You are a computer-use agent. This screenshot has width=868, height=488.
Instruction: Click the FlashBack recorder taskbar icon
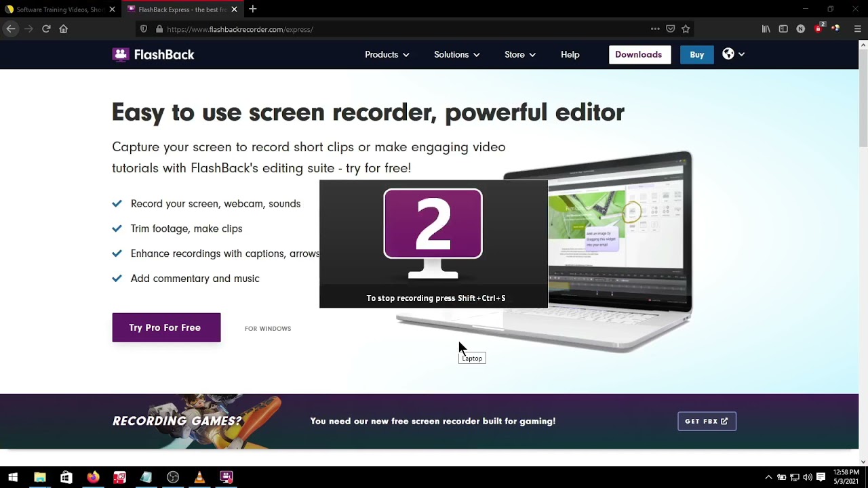pyautogui.click(x=226, y=477)
